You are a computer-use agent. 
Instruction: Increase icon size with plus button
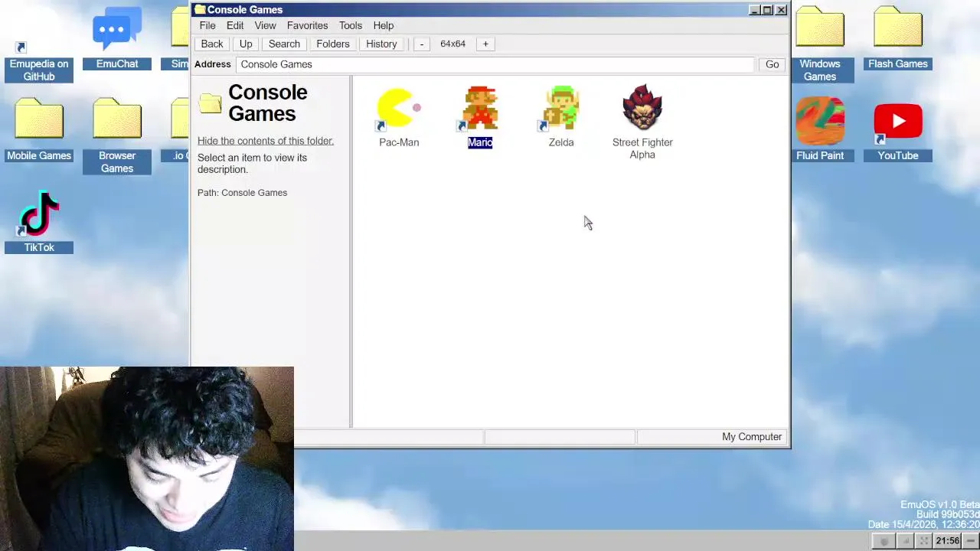point(485,44)
